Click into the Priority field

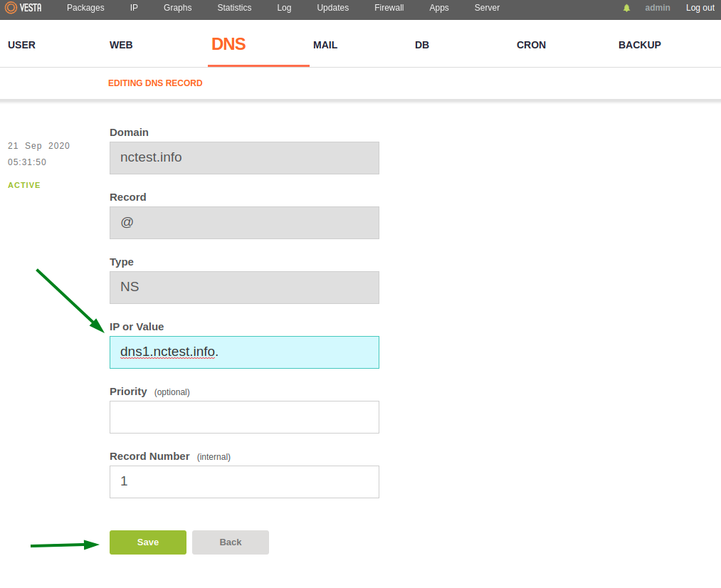[244, 417]
